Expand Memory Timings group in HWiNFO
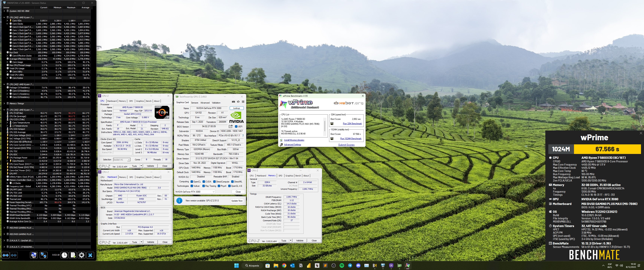 (x=4, y=103)
